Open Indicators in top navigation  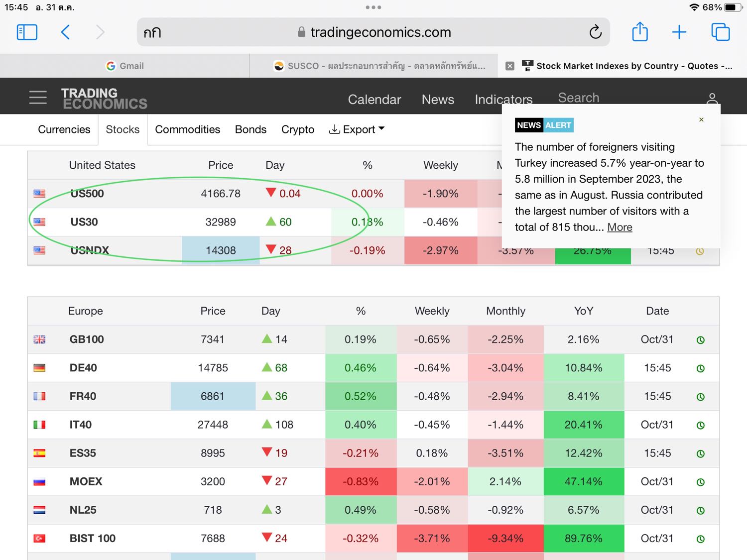pyautogui.click(x=503, y=100)
